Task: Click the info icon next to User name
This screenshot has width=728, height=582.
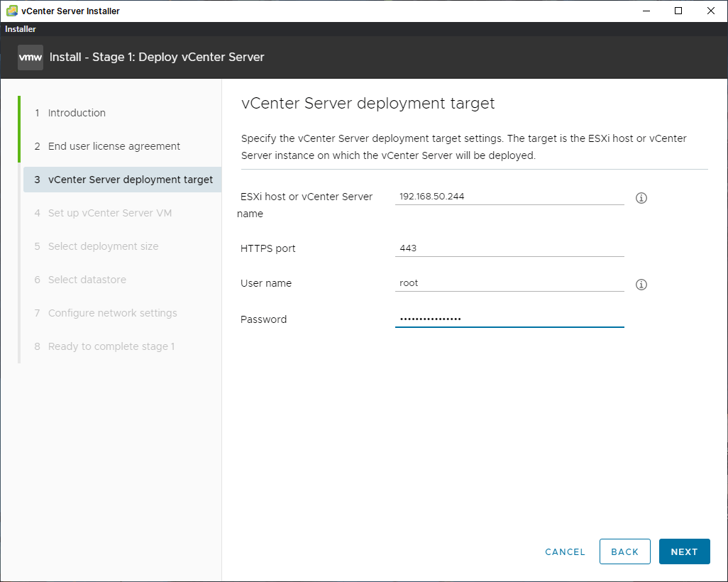Action: click(641, 285)
